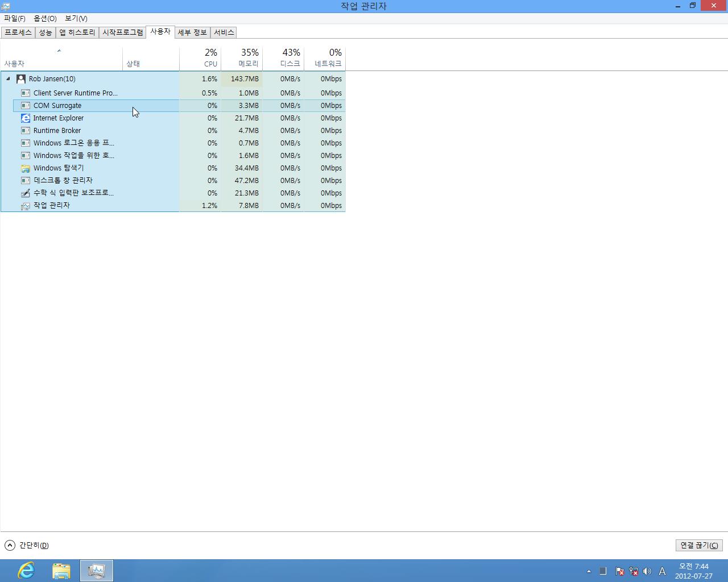728x582 pixels.
Task: Open File Explorer from the taskbar
Action: coord(61,571)
